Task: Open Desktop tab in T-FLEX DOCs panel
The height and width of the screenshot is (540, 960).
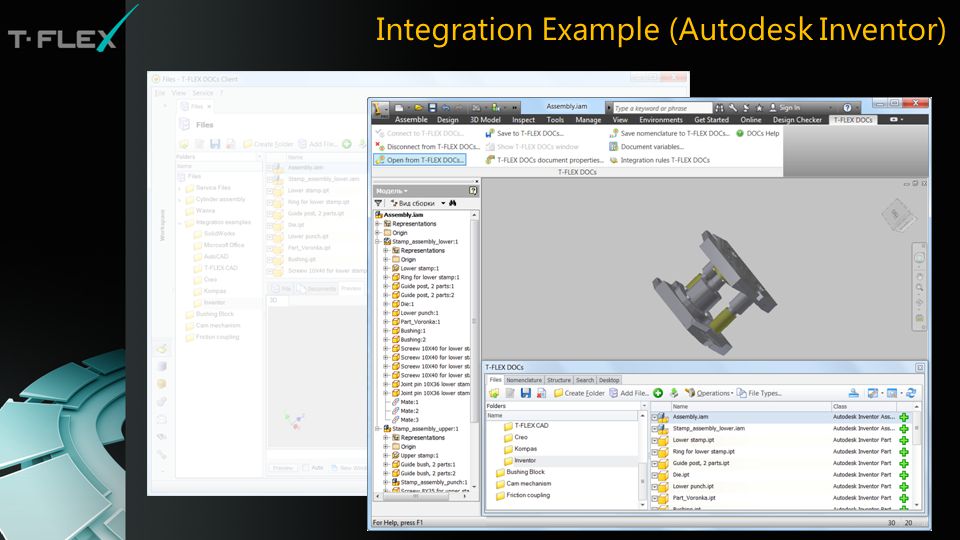Action: point(609,380)
